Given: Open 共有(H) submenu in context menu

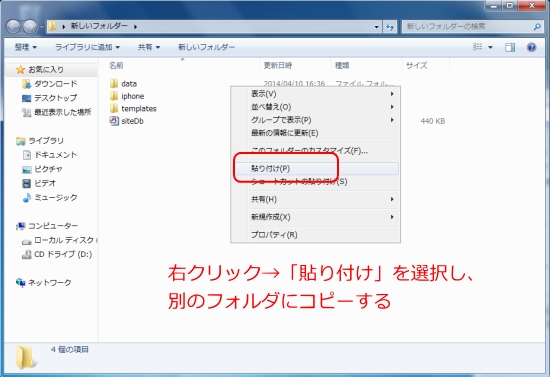Looking at the screenshot, I should pyautogui.click(x=315, y=200).
